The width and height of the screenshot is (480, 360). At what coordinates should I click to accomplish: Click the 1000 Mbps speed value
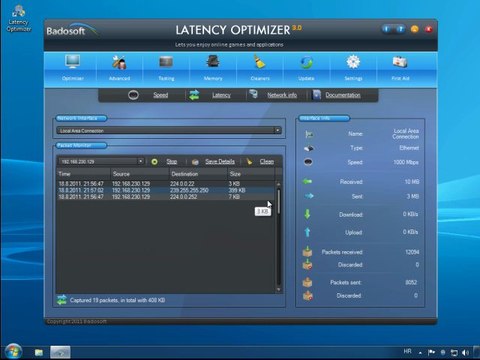(x=406, y=162)
